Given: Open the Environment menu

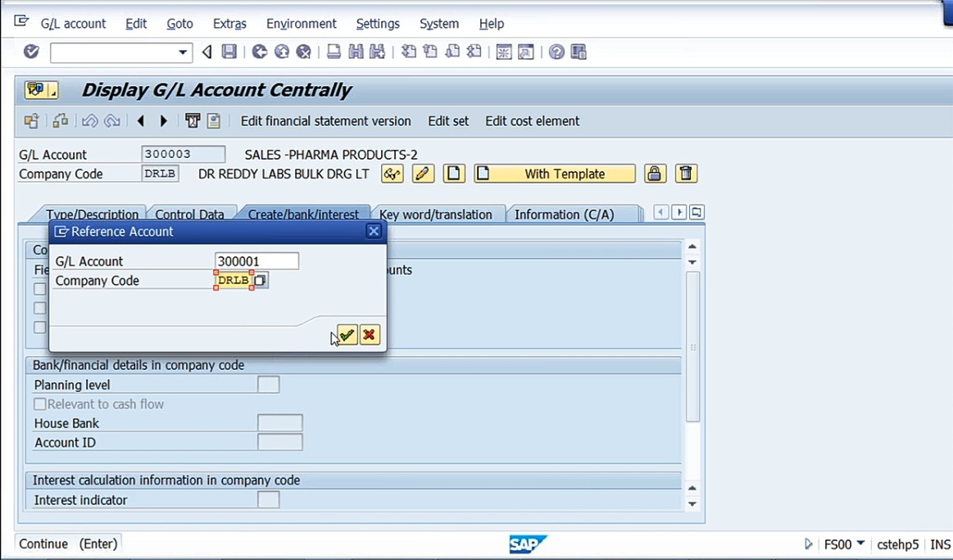Looking at the screenshot, I should point(302,24).
